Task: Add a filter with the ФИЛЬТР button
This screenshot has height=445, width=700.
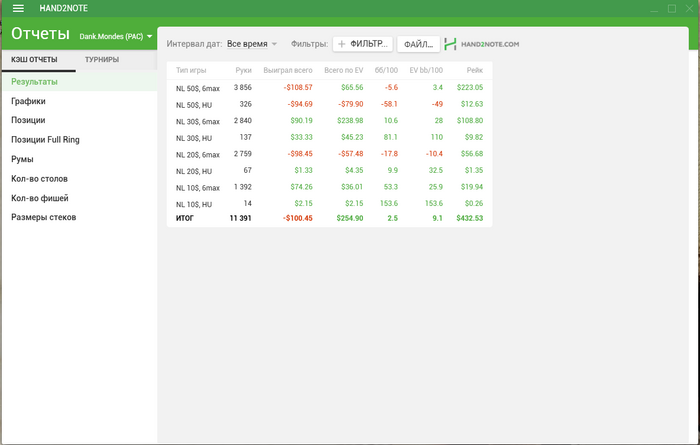Action: click(363, 44)
